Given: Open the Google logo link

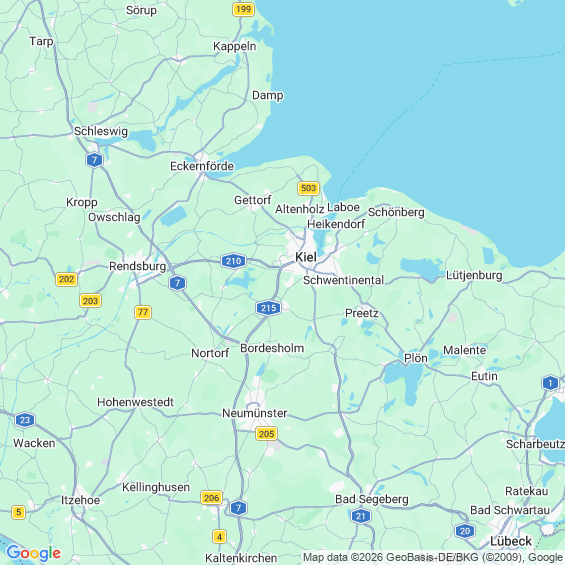Looking at the screenshot, I should click(x=34, y=553).
